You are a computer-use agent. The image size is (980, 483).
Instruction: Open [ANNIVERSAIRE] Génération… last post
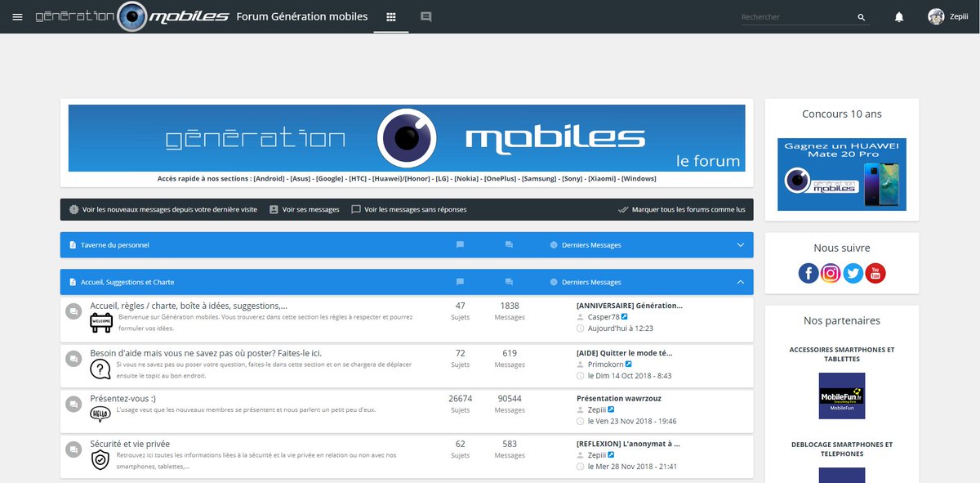click(630, 306)
